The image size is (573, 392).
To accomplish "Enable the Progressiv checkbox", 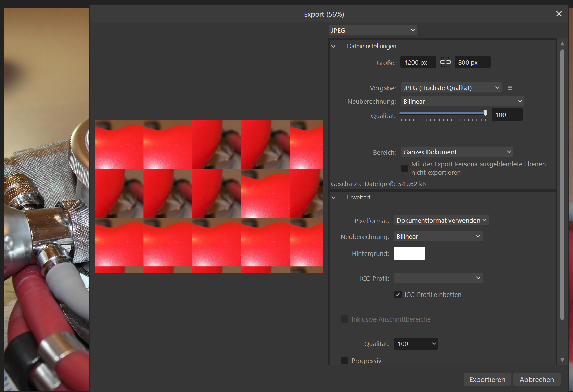I will coord(345,361).
